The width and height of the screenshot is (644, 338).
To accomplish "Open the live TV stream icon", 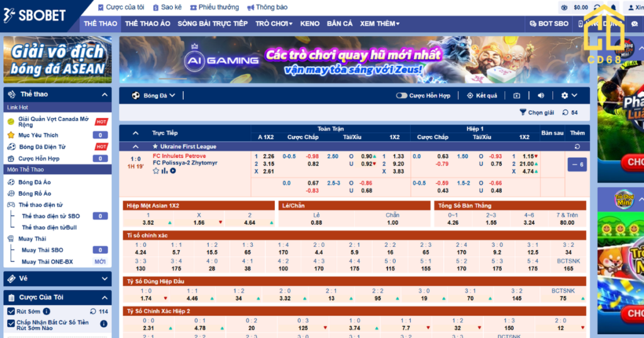I will coord(517,95).
